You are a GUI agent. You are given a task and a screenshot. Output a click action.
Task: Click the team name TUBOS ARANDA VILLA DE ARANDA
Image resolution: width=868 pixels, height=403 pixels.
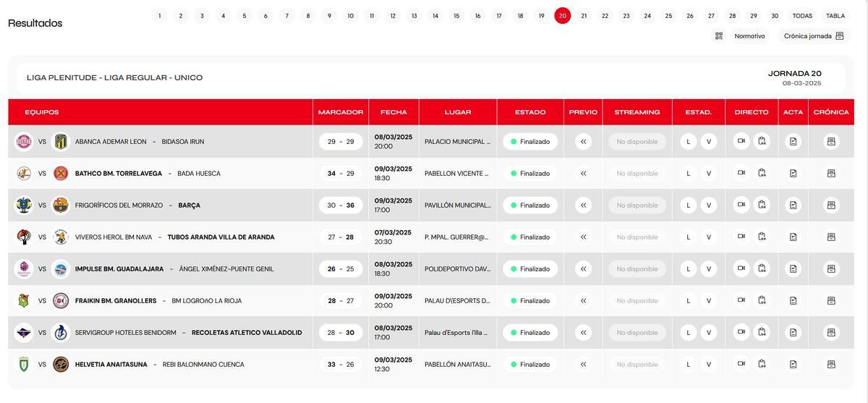(x=221, y=237)
